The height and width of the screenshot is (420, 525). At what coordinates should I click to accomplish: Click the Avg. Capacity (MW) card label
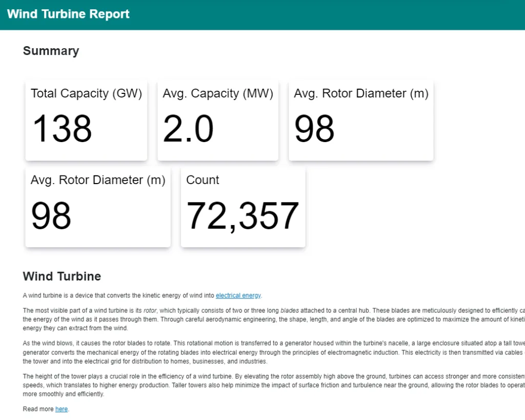tap(218, 93)
